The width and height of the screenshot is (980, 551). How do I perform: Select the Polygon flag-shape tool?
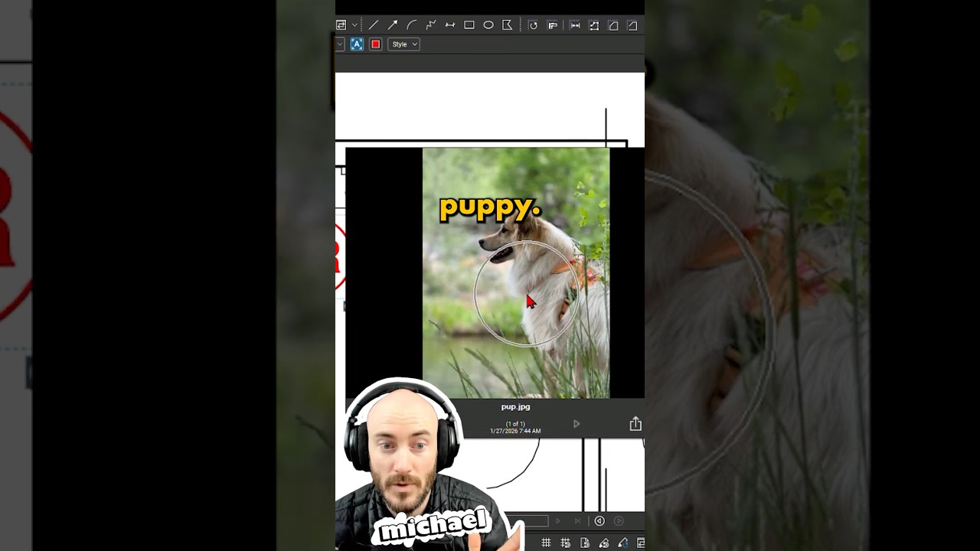click(508, 25)
